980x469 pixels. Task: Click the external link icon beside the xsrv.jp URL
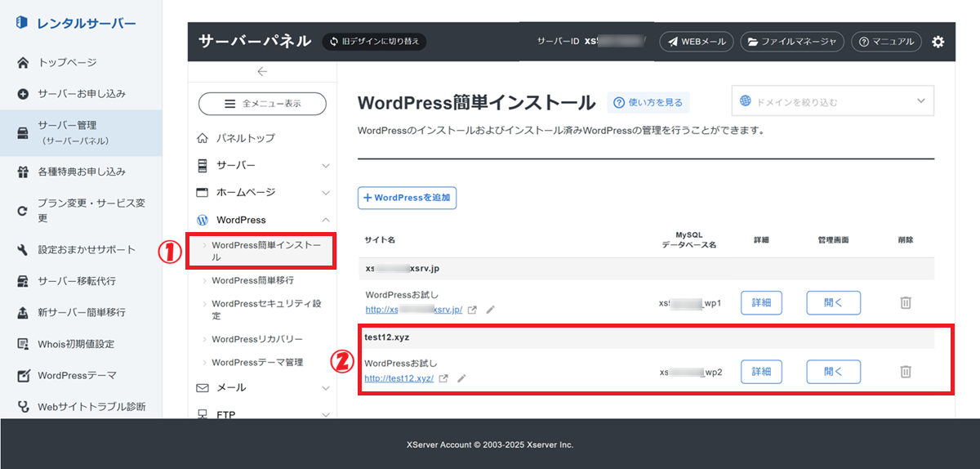[472, 310]
